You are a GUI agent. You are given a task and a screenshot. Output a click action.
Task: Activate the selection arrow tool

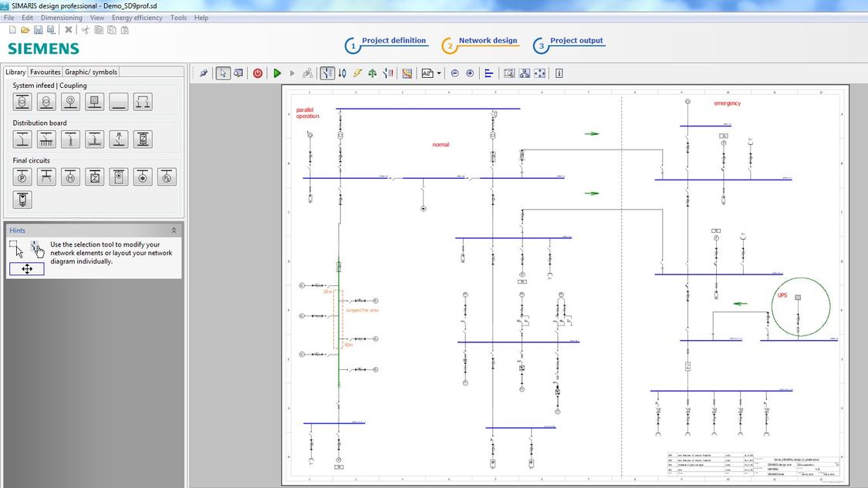point(222,73)
